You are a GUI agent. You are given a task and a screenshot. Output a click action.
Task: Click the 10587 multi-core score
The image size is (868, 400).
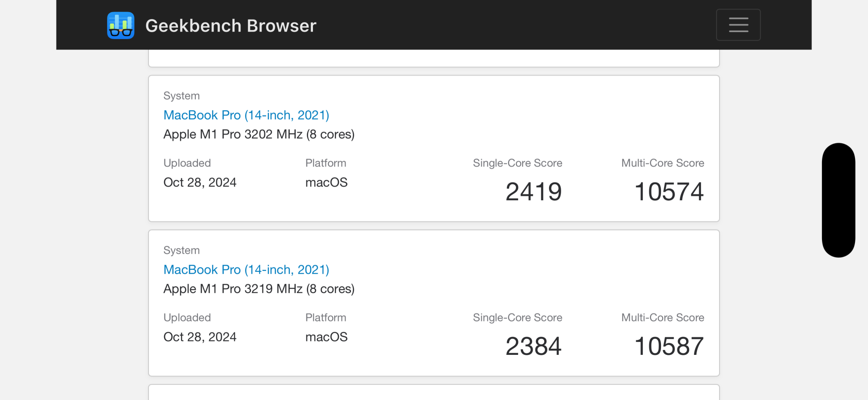coord(669,346)
